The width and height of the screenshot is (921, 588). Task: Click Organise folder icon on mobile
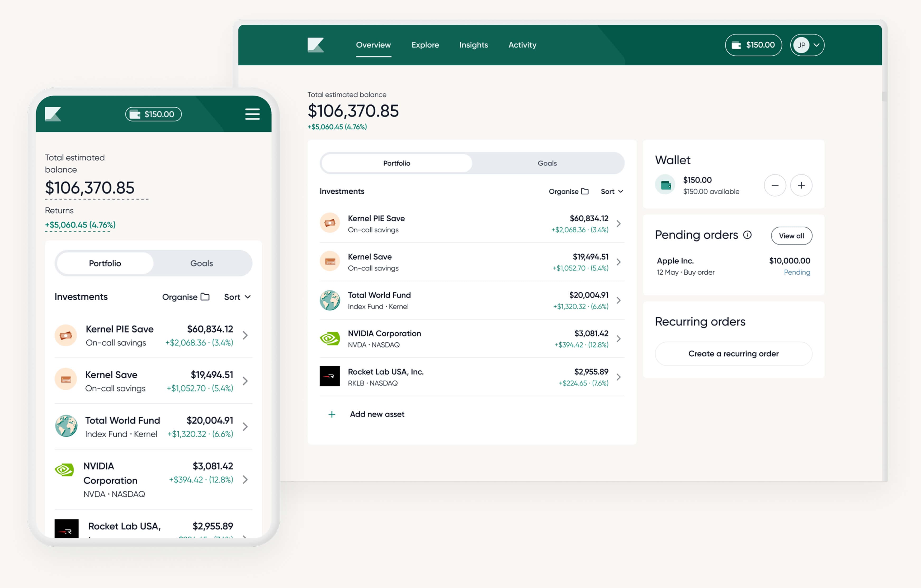(x=205, y=297)
